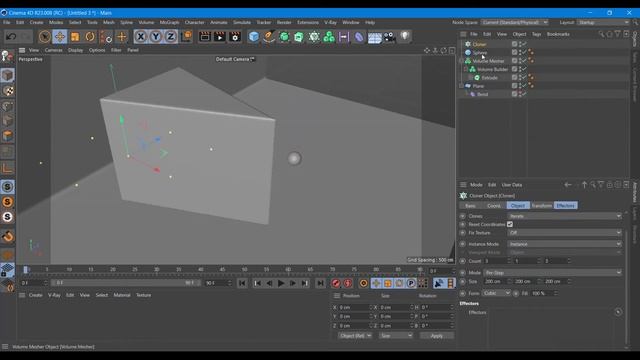The height and width of the screenshot is (360, 640).
Task: Open the Mode Per Step dropdown
Action: click(x=553, y=272)
